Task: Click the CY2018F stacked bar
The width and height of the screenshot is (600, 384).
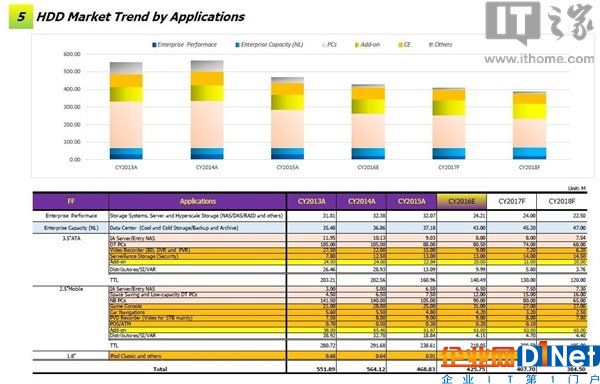Action: pyautogui.click(x=530, y=125)
